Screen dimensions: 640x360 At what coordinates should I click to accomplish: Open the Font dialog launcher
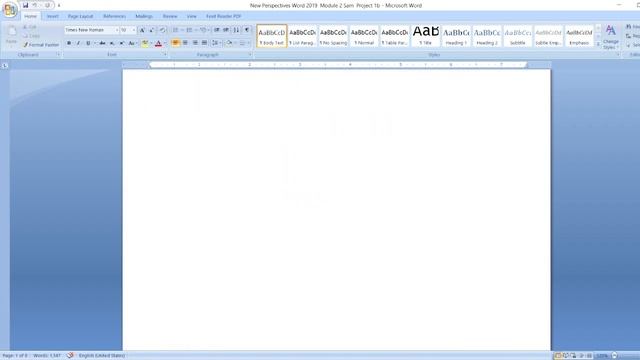165,54
